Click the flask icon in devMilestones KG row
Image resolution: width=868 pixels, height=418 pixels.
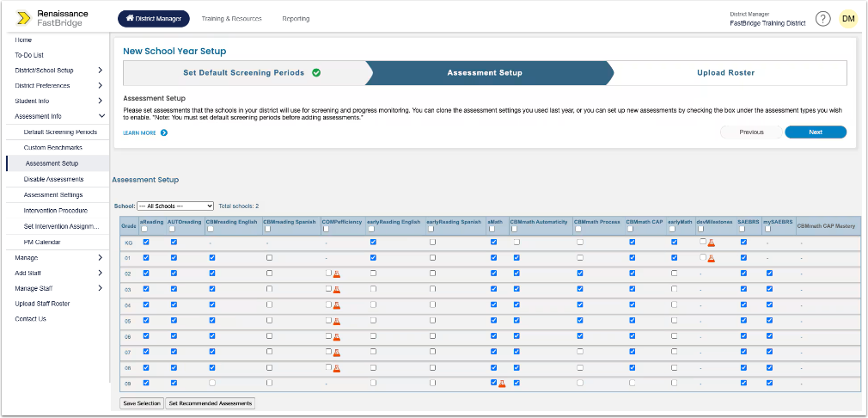point(712,243)
